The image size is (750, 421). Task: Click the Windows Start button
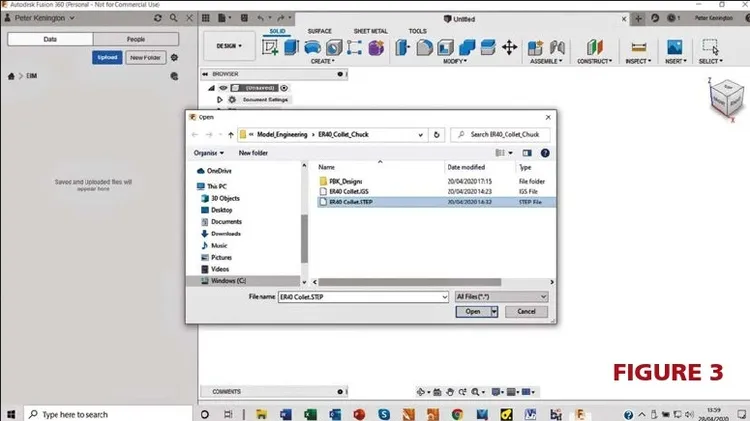click(x=11, y=414)
